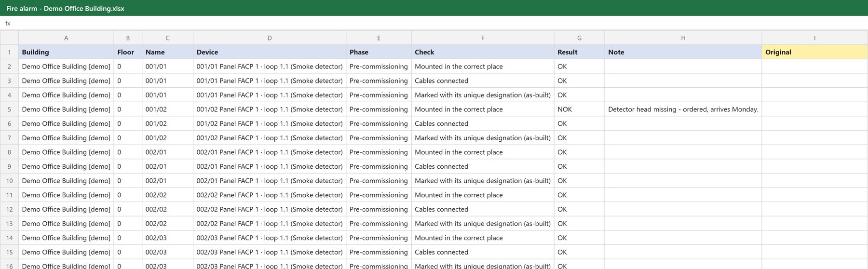Select Name cell 001/01 in row 2
The width and height of the screenshot is (868, 269).
pyautogui.click(x=167, y=67)
